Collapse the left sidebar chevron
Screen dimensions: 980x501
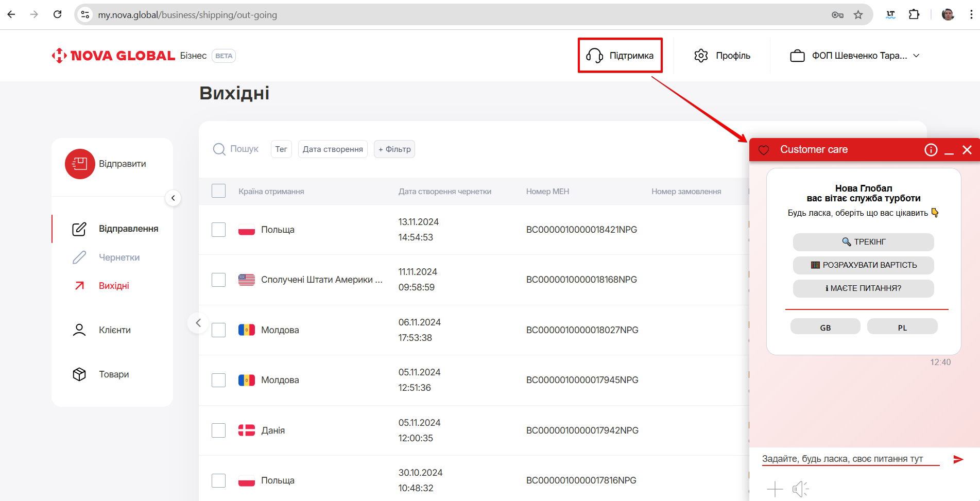point(173,198)
